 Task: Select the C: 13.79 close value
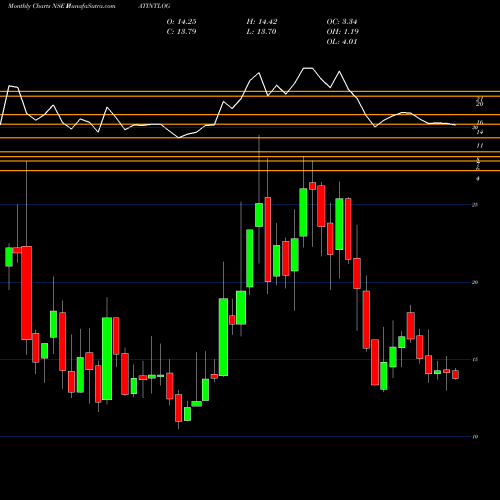pyautogui.click(x=181, y=32)
